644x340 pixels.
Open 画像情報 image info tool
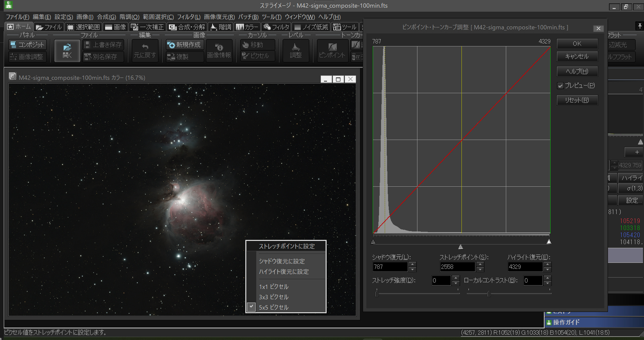[219, 50]
